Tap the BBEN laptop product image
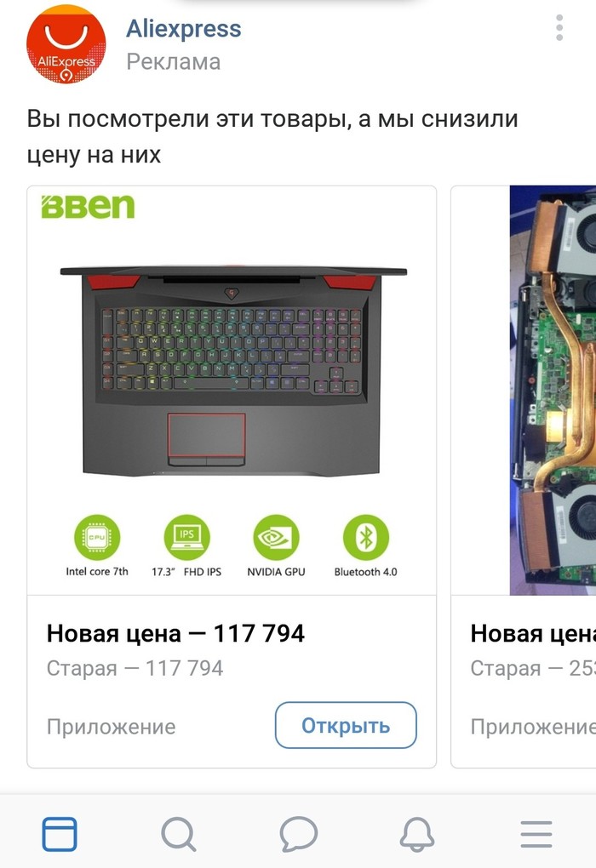The width and height of the screenshot is (596, 868). [x=232, y=391]
